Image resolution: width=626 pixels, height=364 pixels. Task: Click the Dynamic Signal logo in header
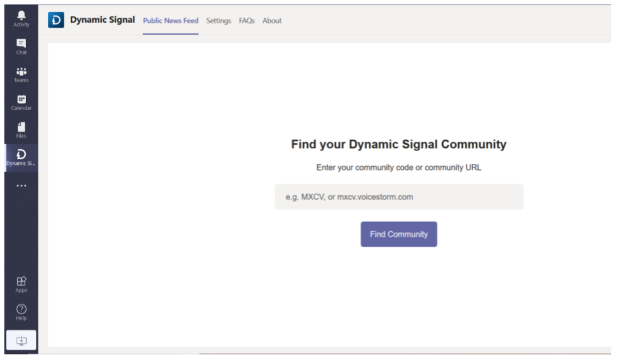(56, 20)
